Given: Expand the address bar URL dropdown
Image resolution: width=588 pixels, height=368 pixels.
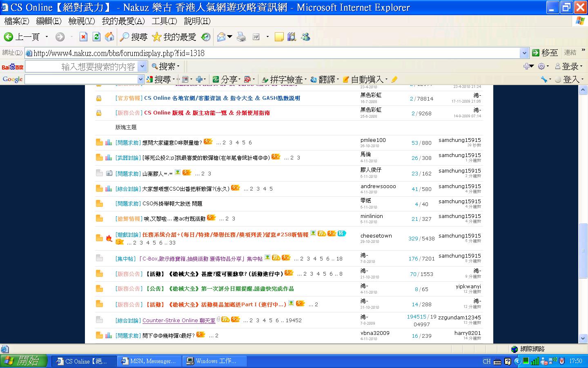Looking at the screenshot, I should coord(524,53).
